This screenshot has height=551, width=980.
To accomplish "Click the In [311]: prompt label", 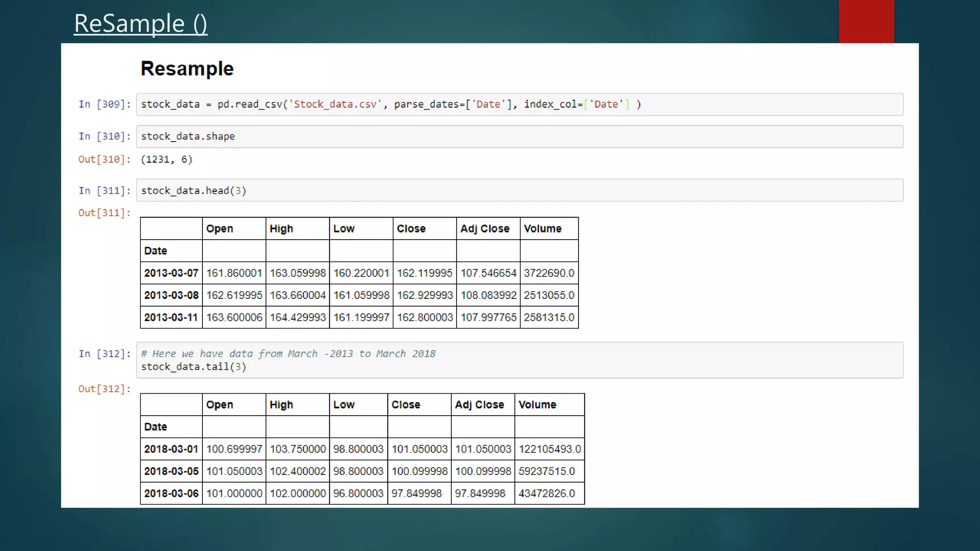I will tap(105, 191).
